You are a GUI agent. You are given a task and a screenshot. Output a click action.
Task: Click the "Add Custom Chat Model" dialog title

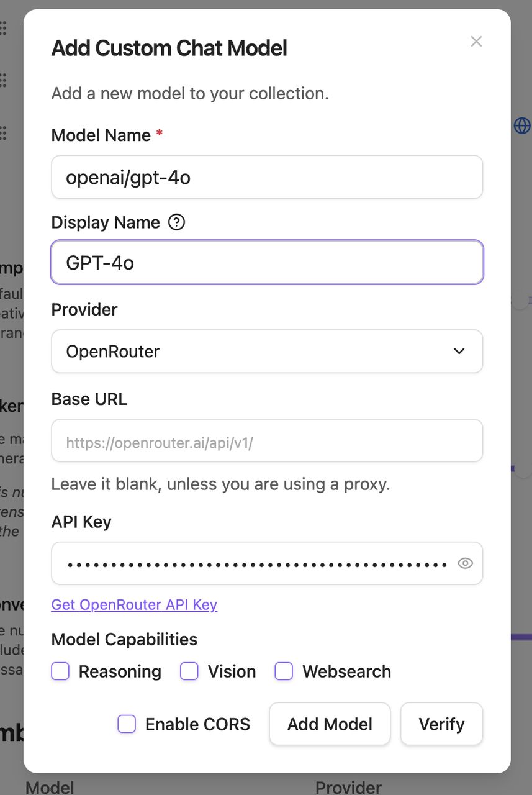[169, 48]
